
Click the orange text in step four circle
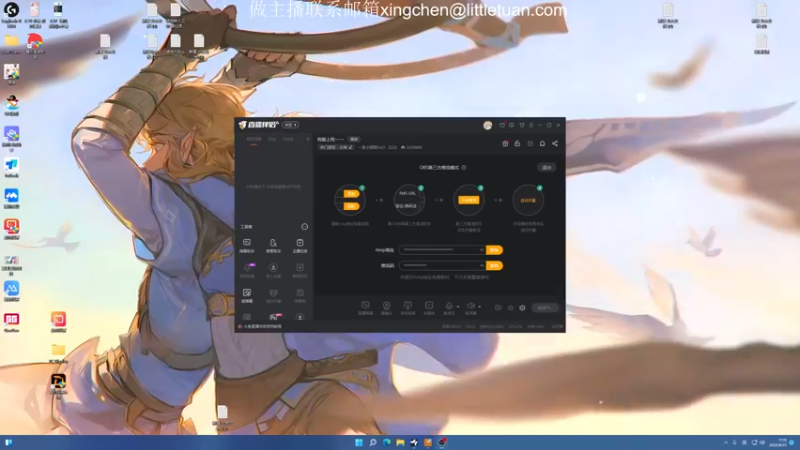pos(528,201)
